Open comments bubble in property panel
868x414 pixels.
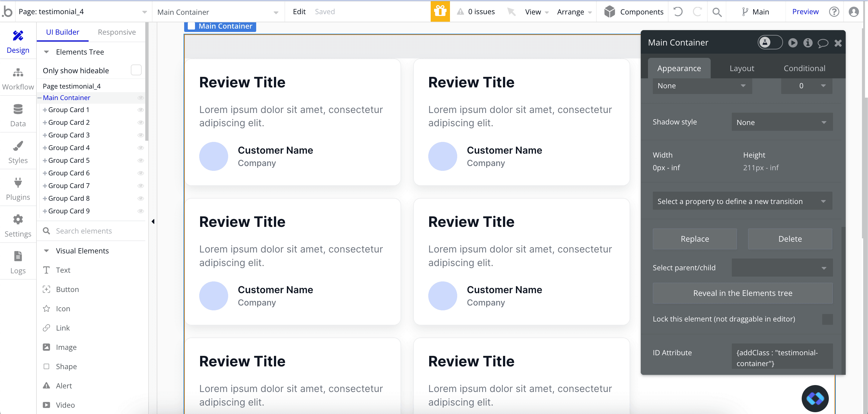pyautogui.click(x=822, y=43)
